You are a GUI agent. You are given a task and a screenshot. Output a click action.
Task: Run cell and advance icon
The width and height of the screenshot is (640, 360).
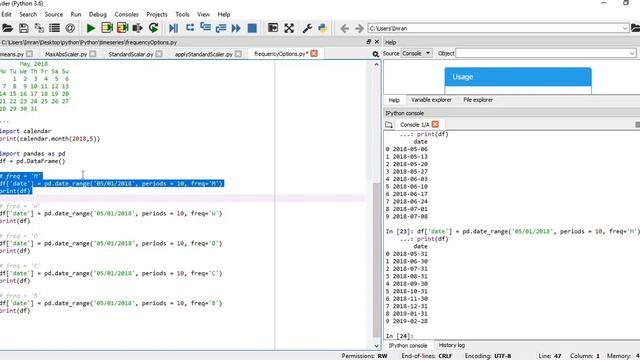122,28
